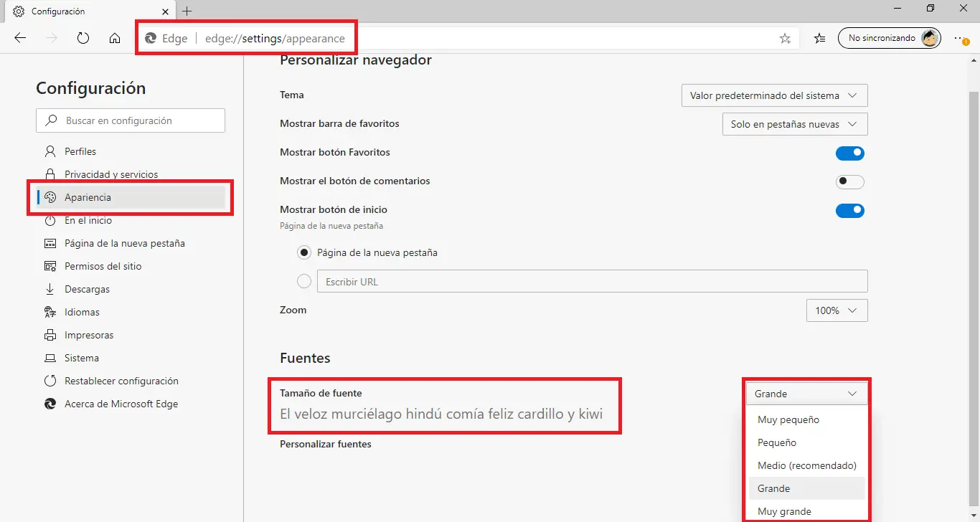Go to Descargas settings section

click(x=87, y=289)
